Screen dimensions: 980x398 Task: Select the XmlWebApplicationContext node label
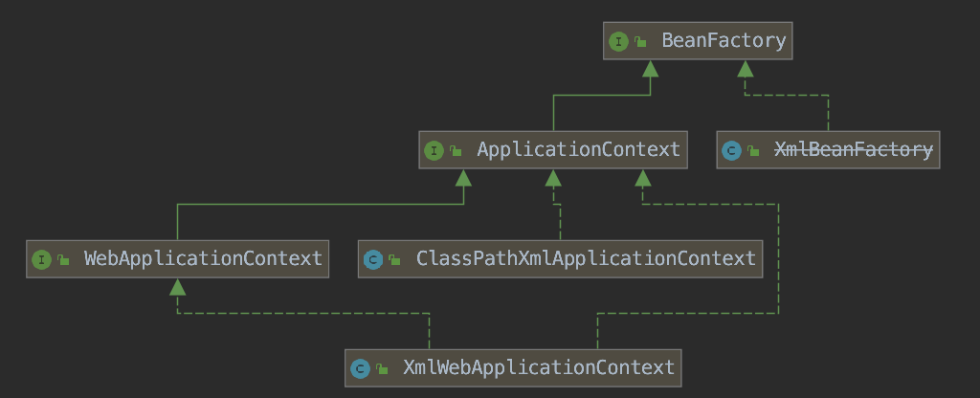pos(539,368)
